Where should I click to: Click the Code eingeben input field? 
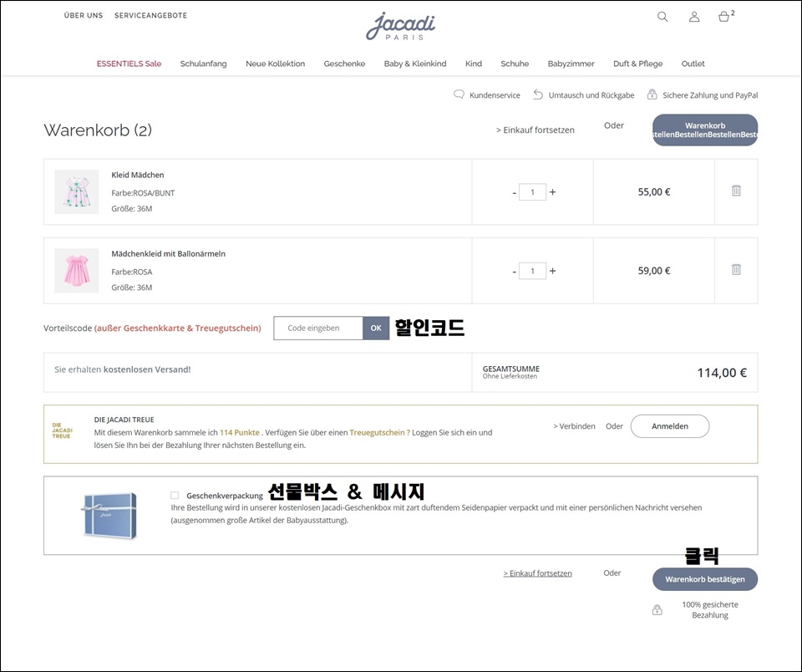(x=318, y=328)
